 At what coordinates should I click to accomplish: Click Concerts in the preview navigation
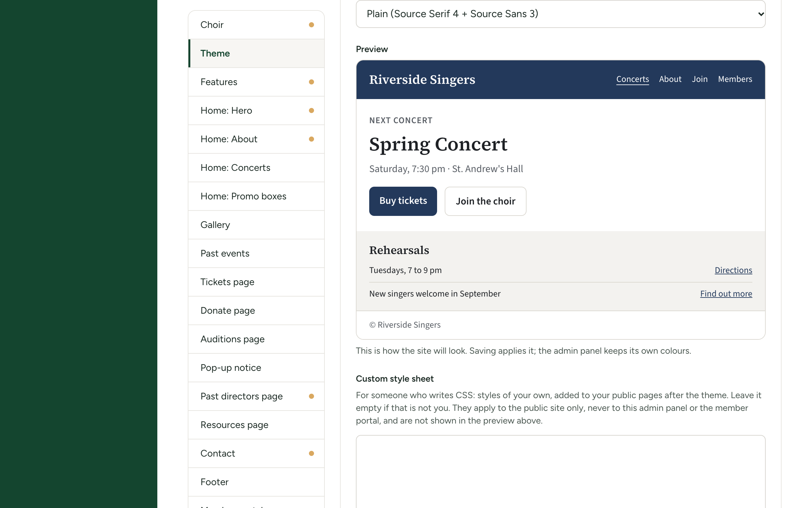coord(632,79)
